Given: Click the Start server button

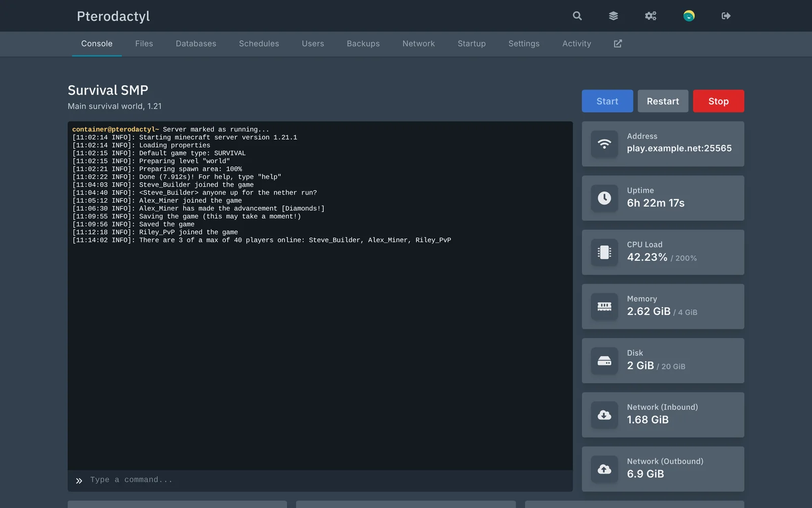Looking at the screenshot, I should [607, 101].
